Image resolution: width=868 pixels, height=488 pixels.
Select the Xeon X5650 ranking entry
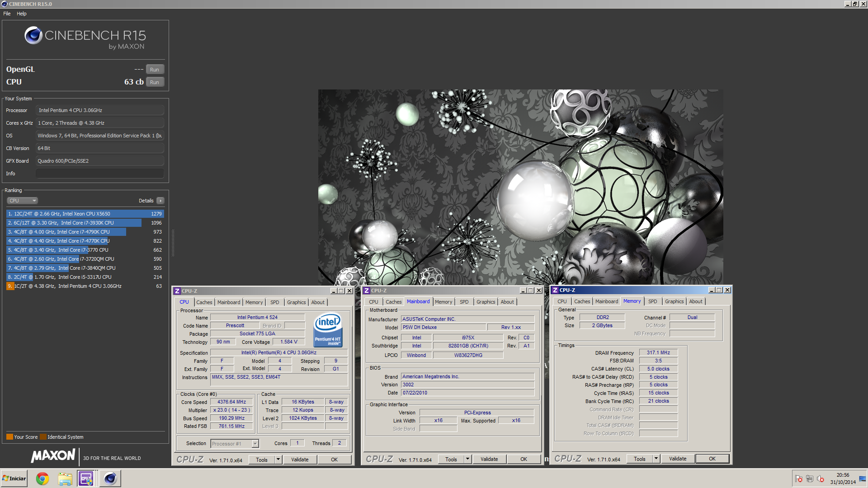click(85, 214)
